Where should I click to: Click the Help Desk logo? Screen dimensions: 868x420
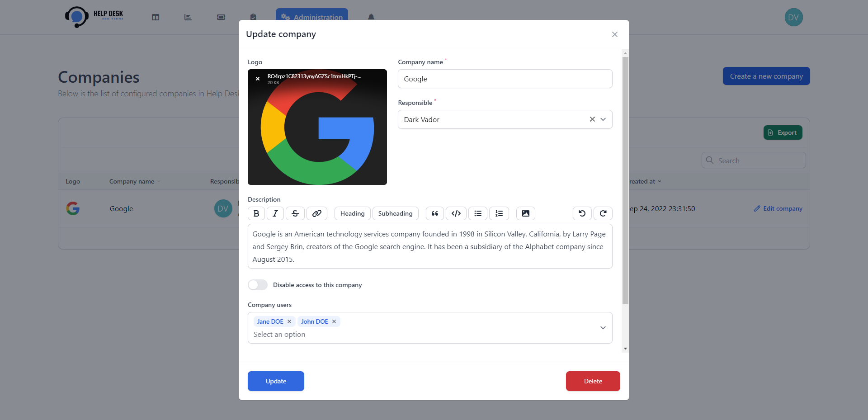94,17
